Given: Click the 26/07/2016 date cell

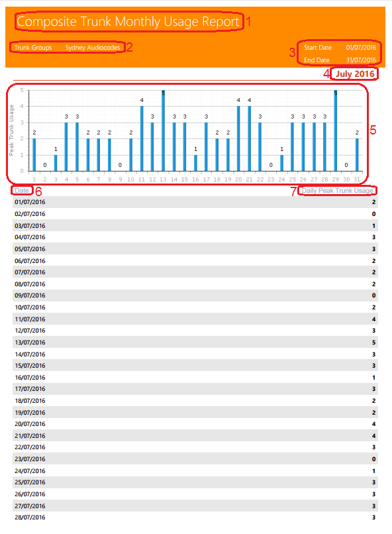Looking at the screenshot, I should tap(30, 494).
